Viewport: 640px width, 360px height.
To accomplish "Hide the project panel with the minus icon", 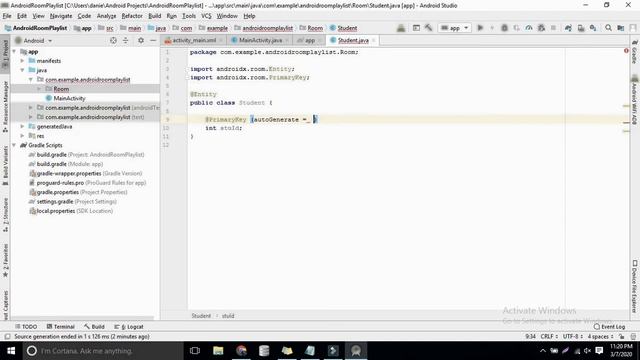I will click(x=153, y=40).
